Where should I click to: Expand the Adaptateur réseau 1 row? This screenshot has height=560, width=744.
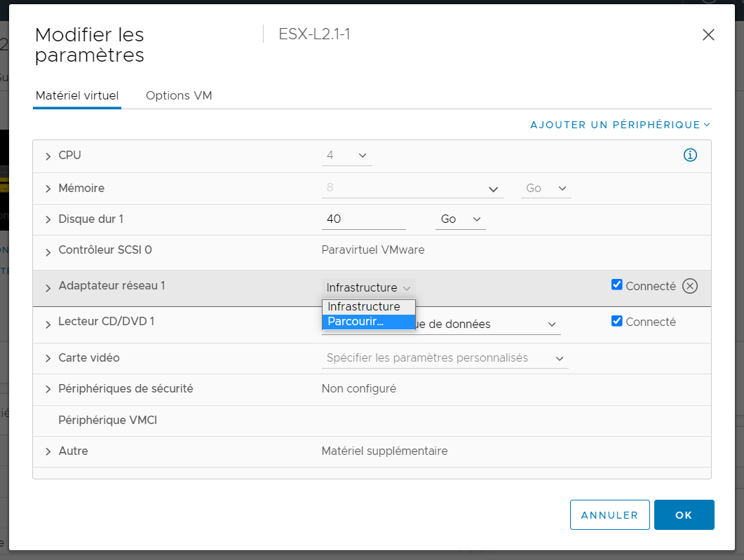tap(48, 288)
